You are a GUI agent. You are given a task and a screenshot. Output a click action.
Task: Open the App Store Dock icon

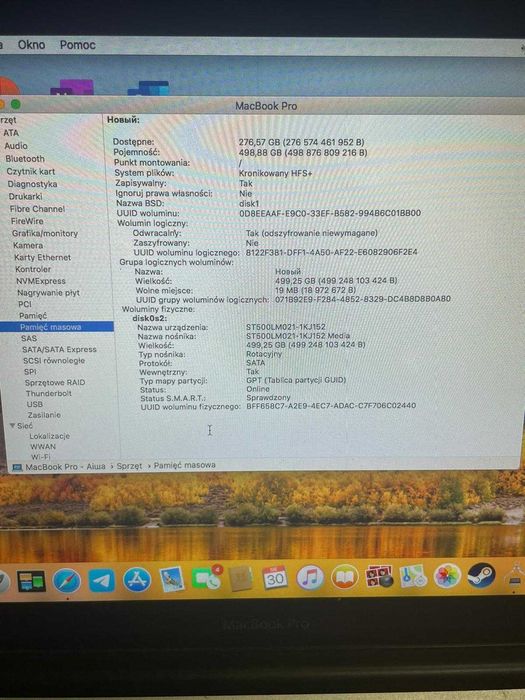(137, 580)
